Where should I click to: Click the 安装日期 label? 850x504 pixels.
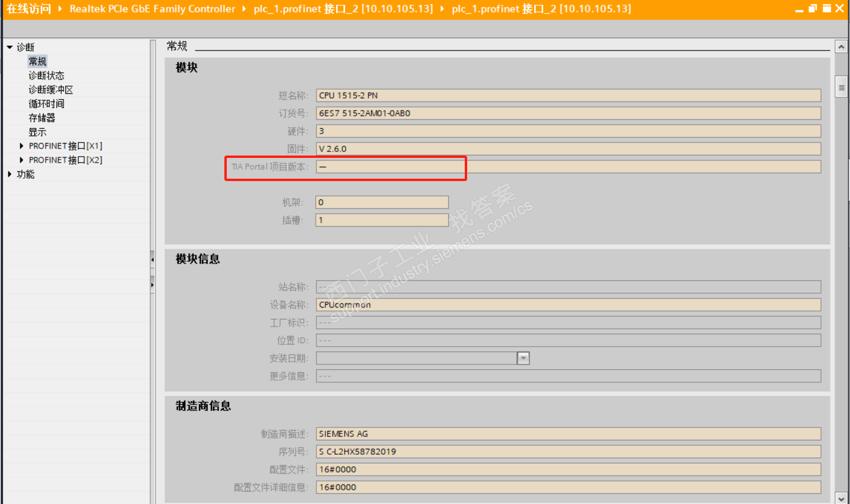[x=289, y=359]
